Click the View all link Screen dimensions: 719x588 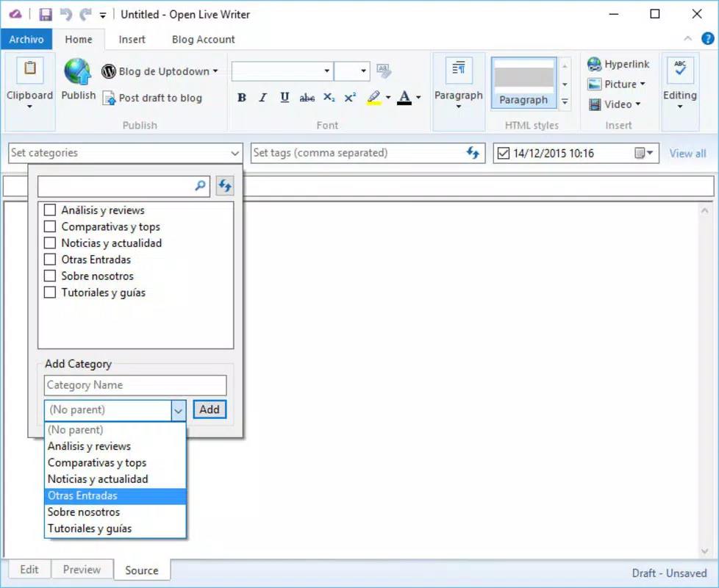click(x=687, y=154)
